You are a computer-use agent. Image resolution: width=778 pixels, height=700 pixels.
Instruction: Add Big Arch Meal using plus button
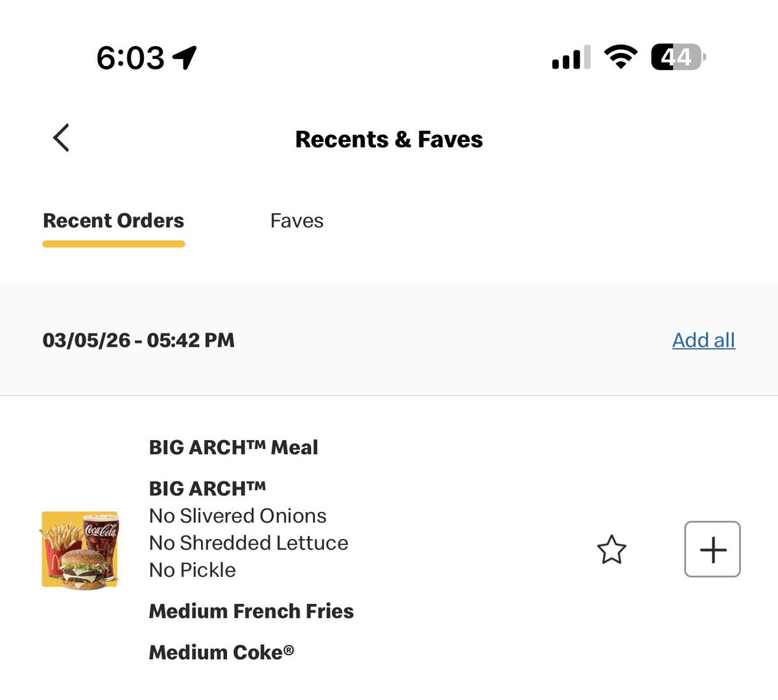click(x=712, y=550)
